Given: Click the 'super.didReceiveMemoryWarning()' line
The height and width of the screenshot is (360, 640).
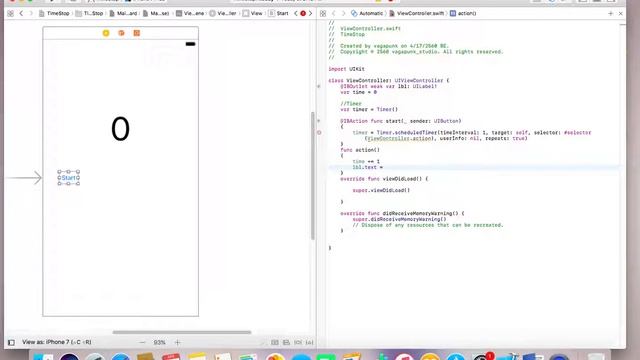Looking at the screenshot, I should (399, 219).
